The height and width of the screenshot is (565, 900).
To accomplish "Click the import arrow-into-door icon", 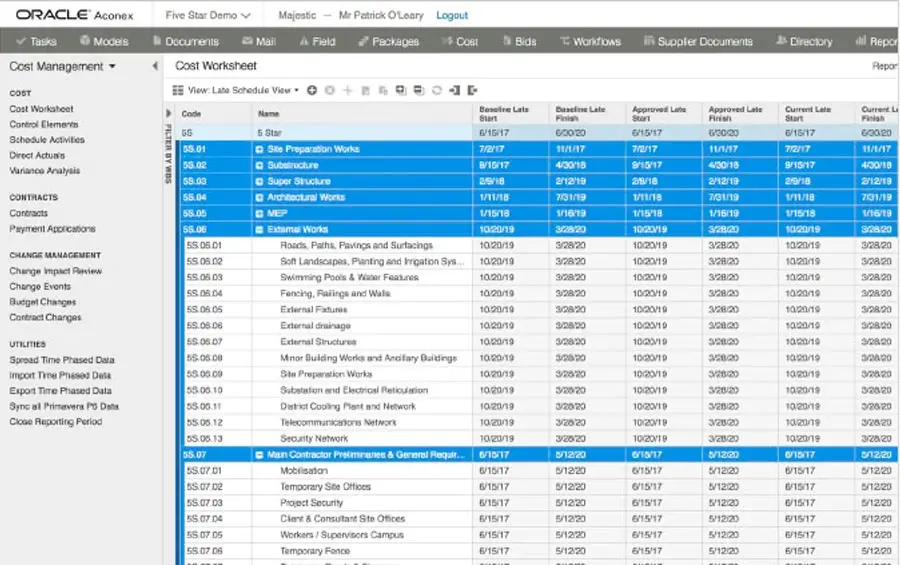I will [x=455, y=90].
